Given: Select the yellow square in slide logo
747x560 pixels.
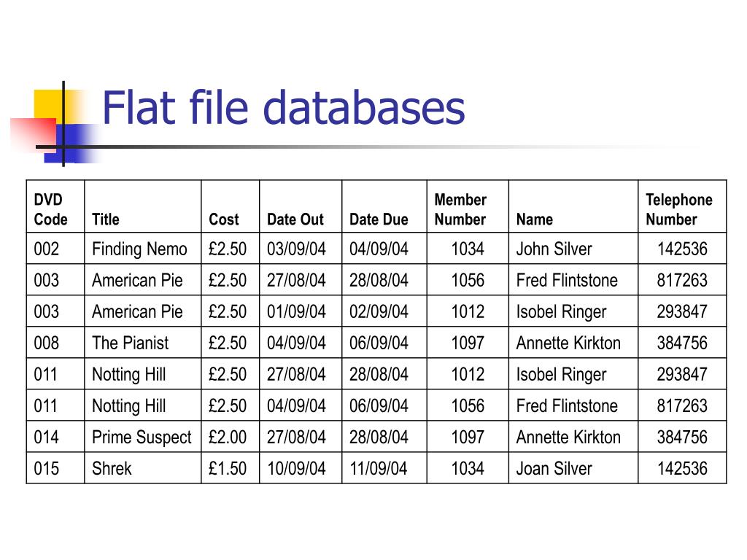Looking at the screenshot, I should click(x=49, y=105).
